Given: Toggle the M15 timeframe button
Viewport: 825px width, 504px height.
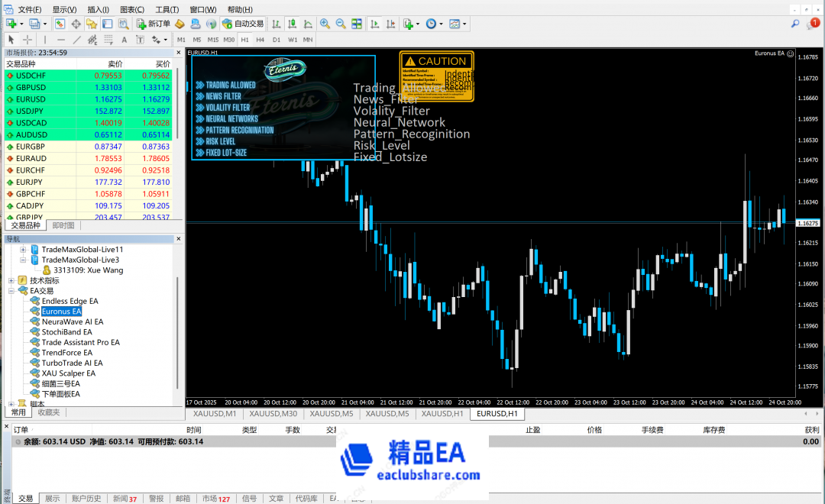Looking at the screenshot, I should click(x=212, y=40).
